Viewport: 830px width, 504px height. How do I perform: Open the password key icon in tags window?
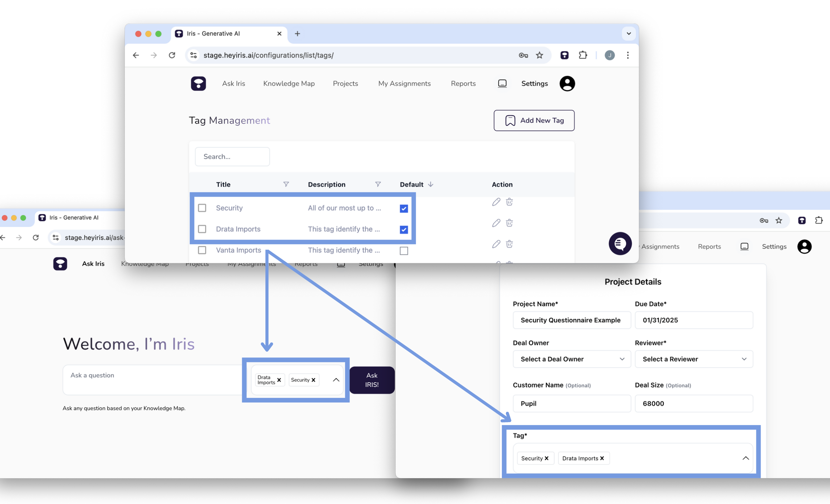pyautogui.click(x=523, y=55)
